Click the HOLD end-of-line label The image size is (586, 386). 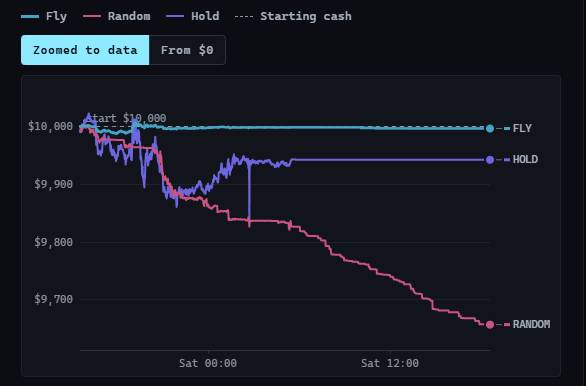point(525,160)
